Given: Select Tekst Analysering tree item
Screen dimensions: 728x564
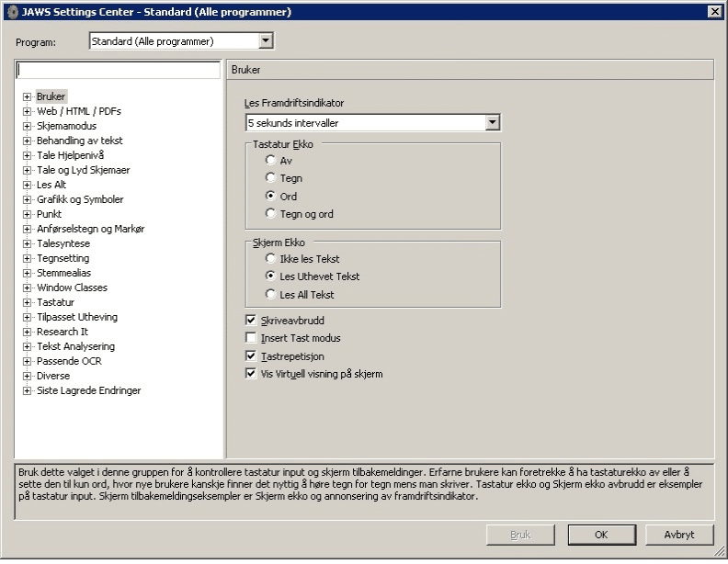Looking at the screenshot, I should 75,346.
